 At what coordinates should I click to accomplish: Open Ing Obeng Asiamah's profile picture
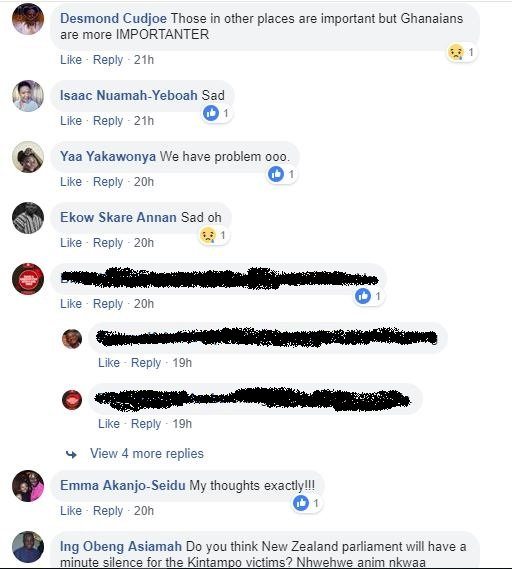tap(28, 547)
